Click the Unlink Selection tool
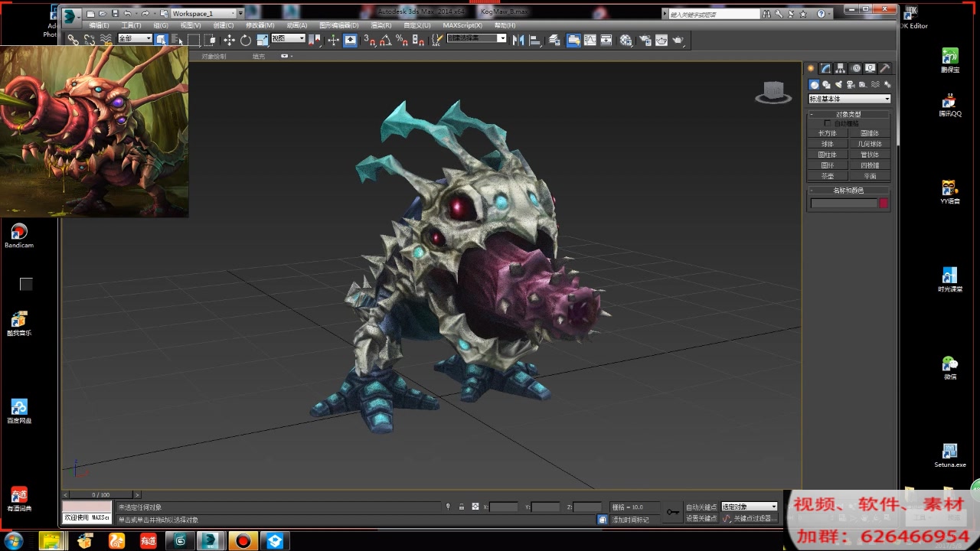This screenshot has height=551, width=980. point(90,40)
